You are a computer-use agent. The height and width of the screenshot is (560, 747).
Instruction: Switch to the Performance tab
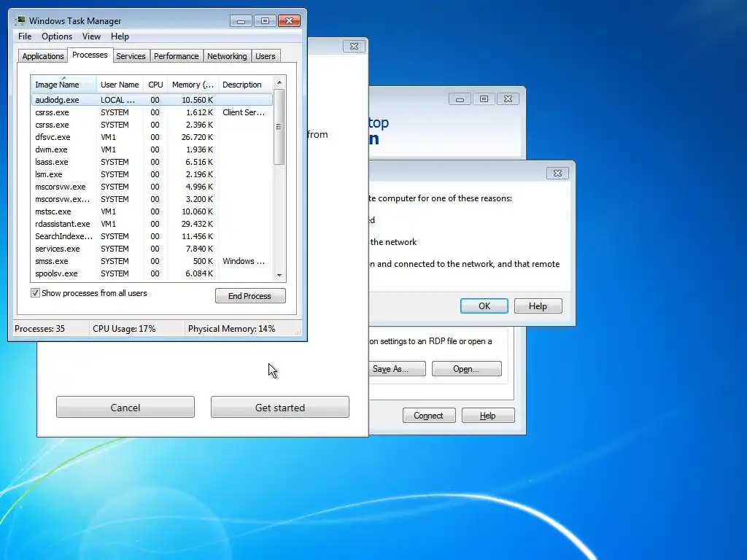tap(177, 56)
